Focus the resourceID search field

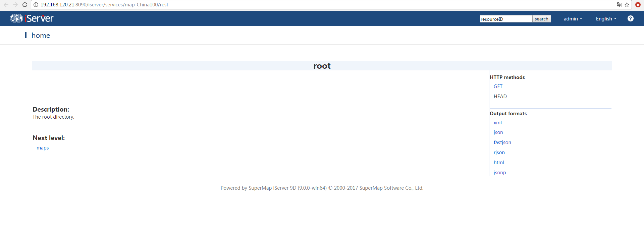point(505,19)
